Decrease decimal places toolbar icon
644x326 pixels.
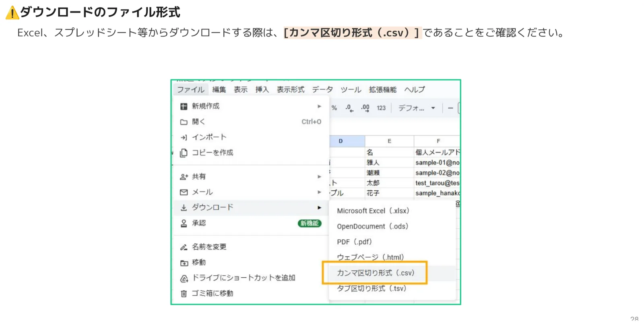pyautogui.click(x=349, y=108)
